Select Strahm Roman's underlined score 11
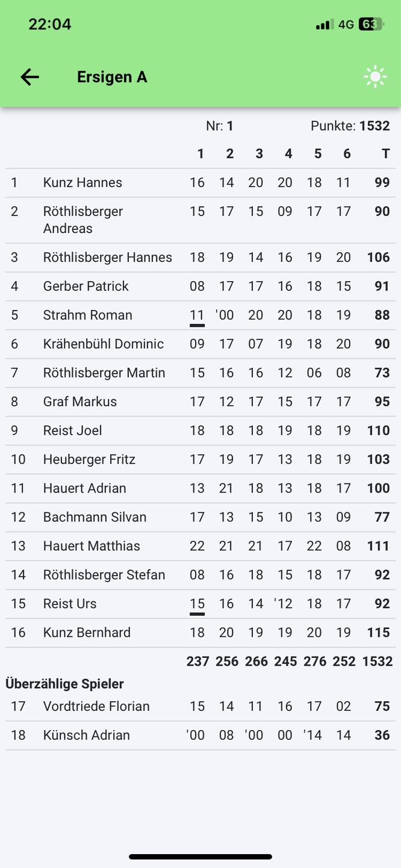 tap(197, 315)
